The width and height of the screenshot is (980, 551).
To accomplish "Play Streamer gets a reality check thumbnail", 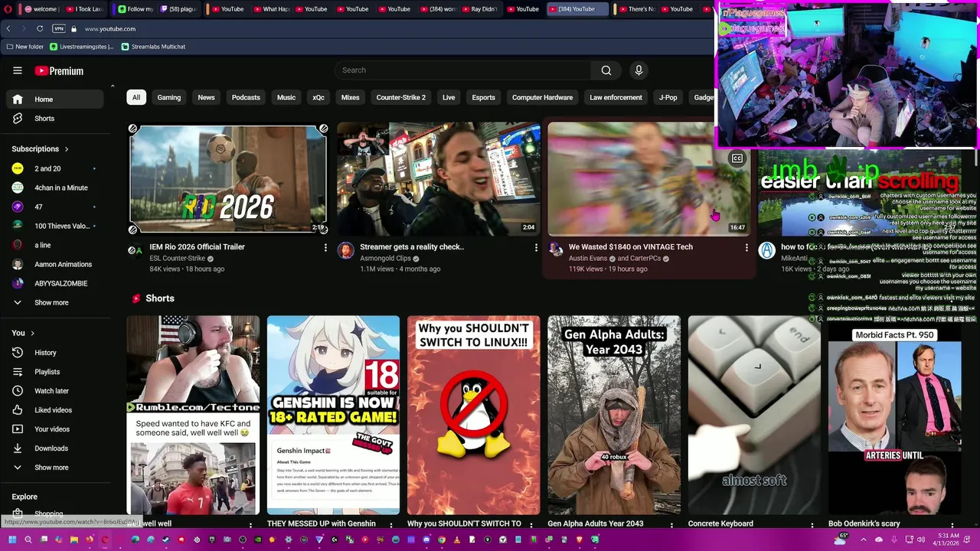I will point(439,179).
